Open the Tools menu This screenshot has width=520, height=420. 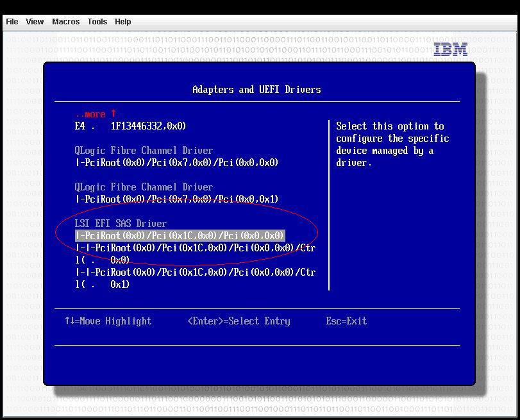pyautogui.click(x=97, y=21)
